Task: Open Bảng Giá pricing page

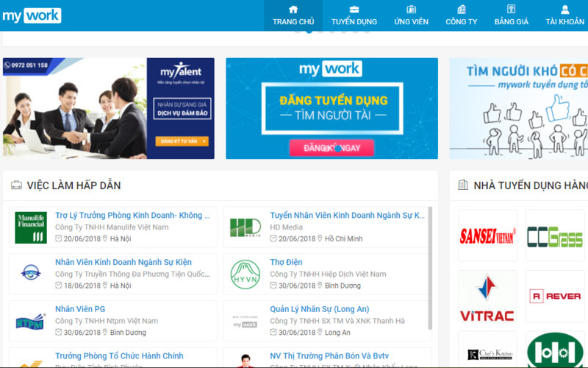Action: [x=511, y=15]
